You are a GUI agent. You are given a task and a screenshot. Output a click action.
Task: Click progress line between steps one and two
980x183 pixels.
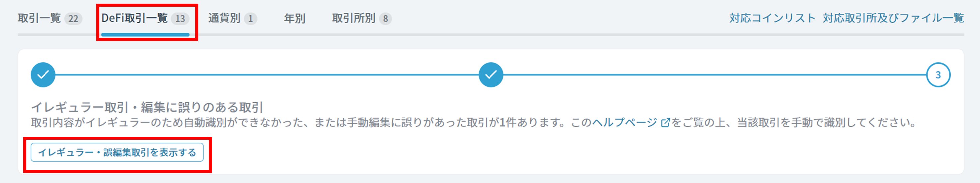pos(267,75)
